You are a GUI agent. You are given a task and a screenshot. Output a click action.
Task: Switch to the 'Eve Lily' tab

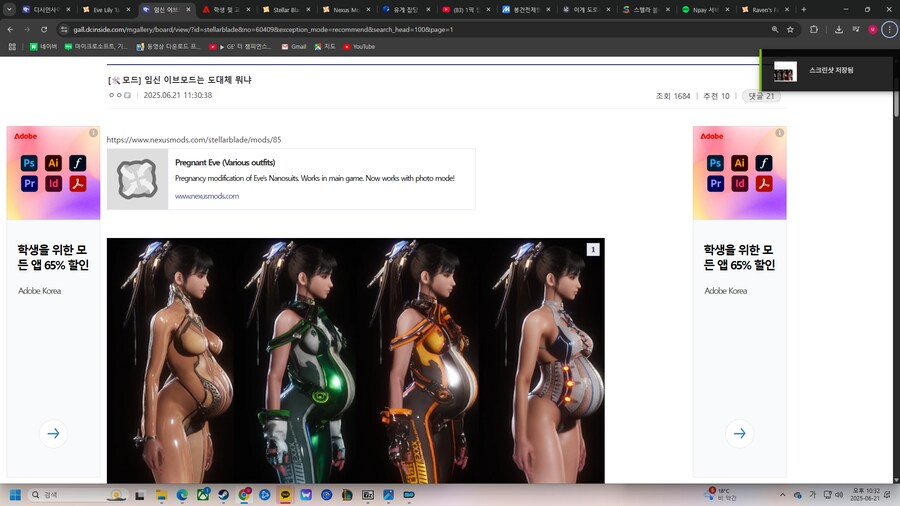[x=106, y=9]
